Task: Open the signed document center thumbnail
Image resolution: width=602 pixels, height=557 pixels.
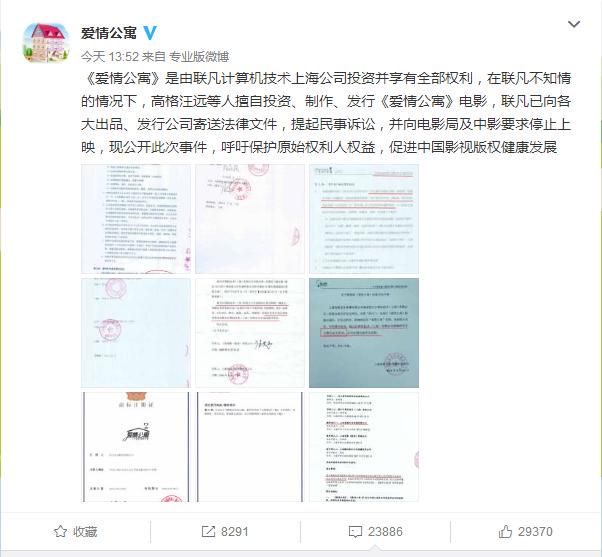Action: pos(250,333)
